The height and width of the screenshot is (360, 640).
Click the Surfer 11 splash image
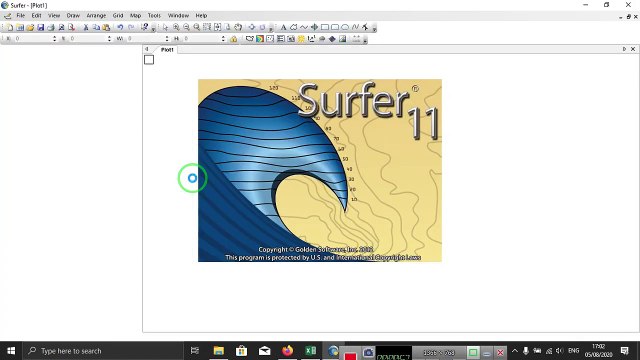(320, 170)
